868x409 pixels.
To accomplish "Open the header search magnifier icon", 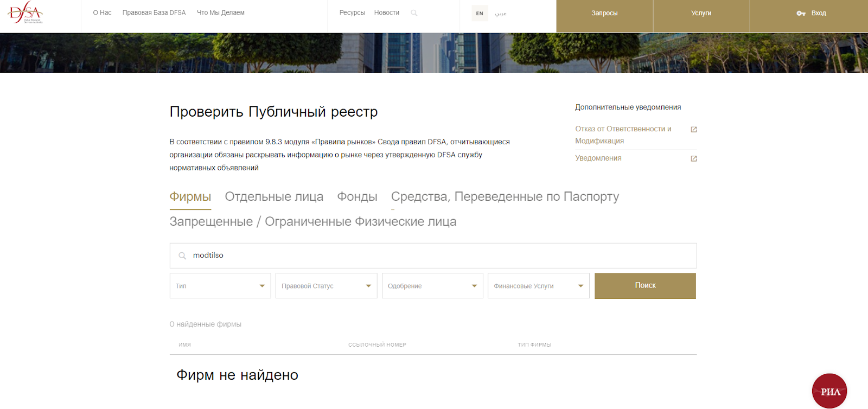I will click(x=414, y=13).
